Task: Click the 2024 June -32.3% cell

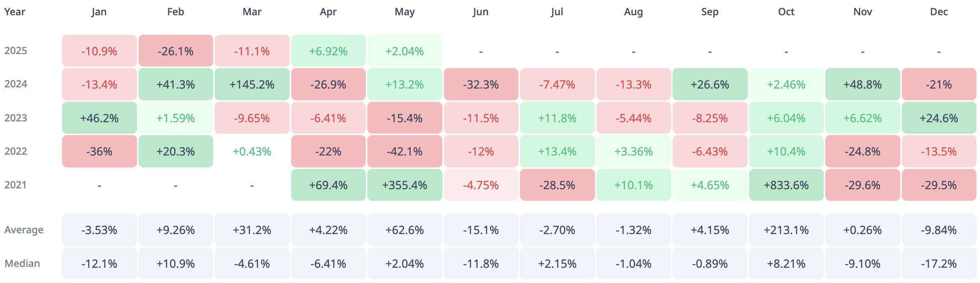Action: [481, 85]
